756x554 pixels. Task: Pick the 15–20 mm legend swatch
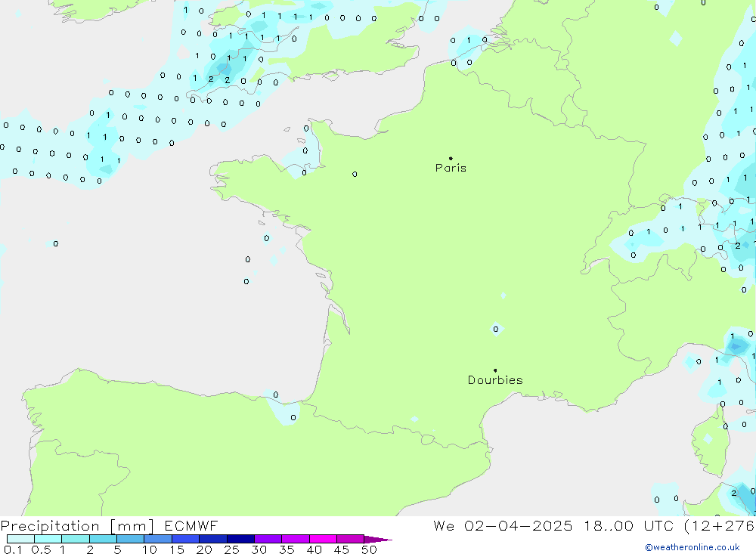185,539
